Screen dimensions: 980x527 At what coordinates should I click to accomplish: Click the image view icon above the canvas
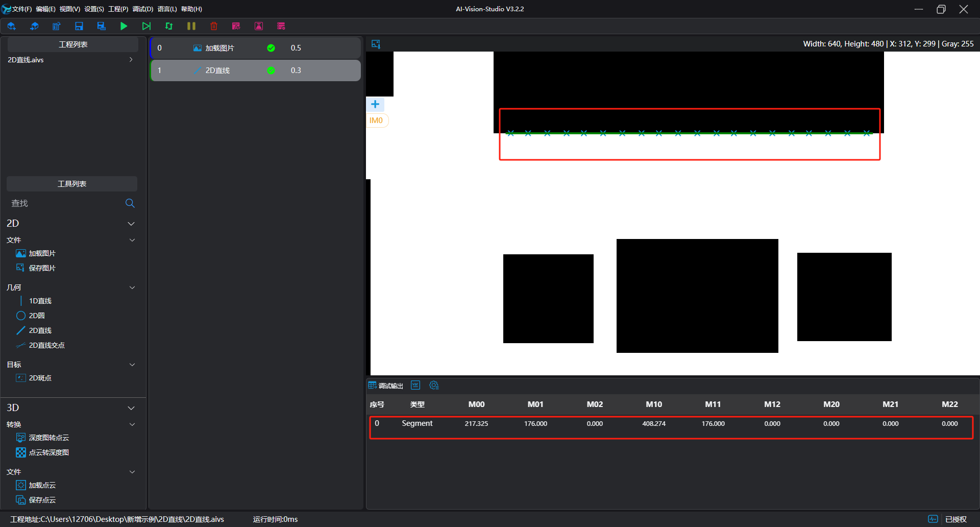click(376, 44)
